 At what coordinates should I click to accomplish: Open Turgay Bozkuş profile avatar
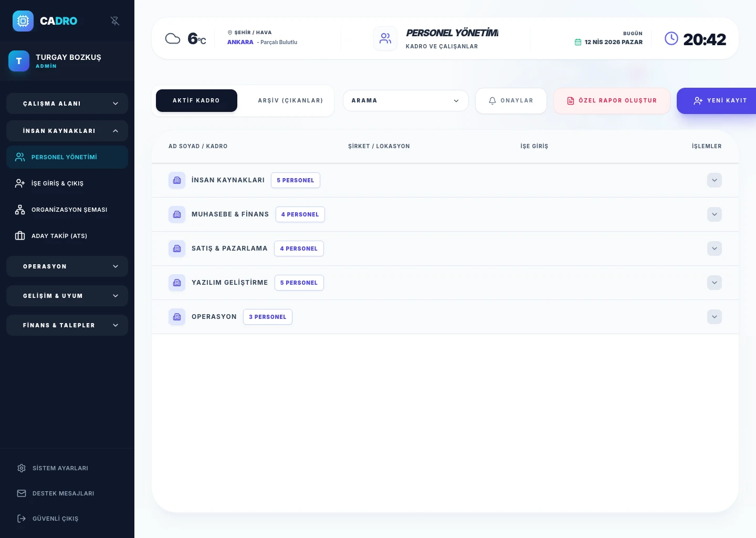(x=19, y=61)
